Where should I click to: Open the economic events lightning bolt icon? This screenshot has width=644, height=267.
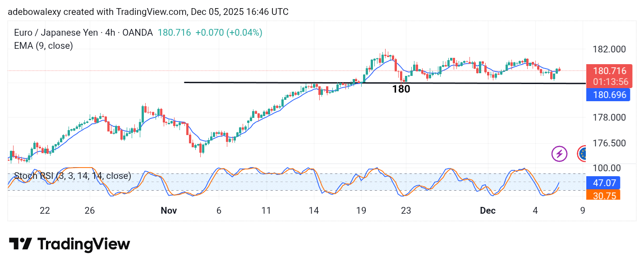point(559,154)
